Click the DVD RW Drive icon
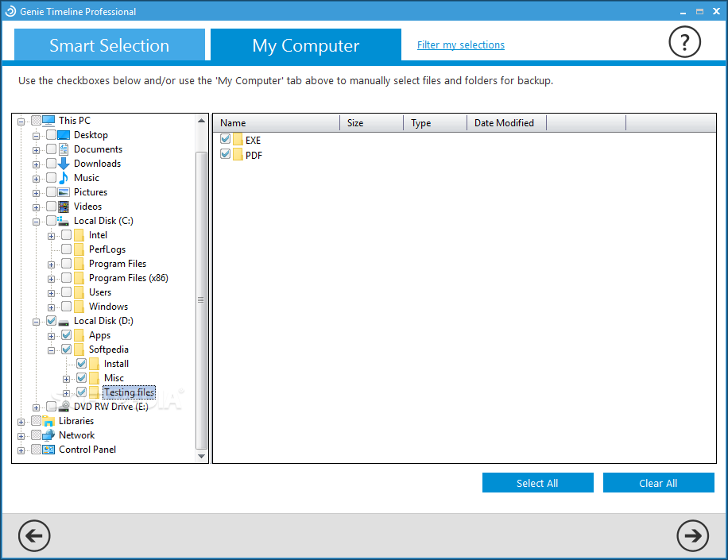Viewport: 728px width, 560px height. 64,407
